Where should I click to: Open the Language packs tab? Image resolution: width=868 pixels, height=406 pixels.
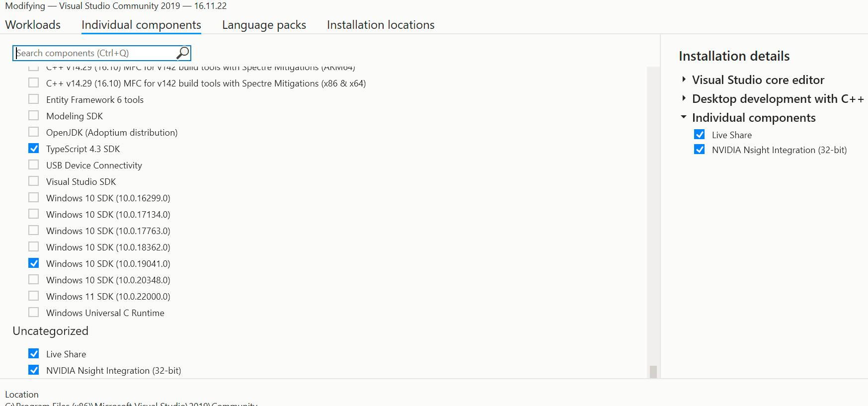point(264,25)
